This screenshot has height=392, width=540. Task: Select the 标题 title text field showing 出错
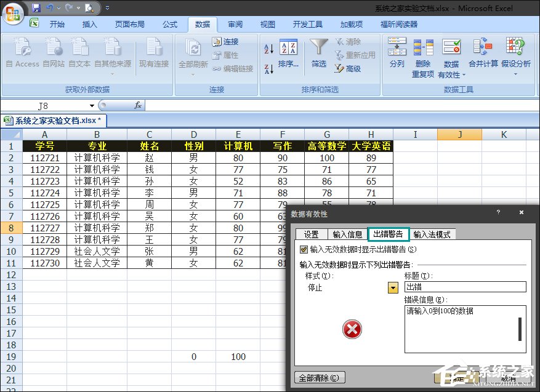[465, 287]
